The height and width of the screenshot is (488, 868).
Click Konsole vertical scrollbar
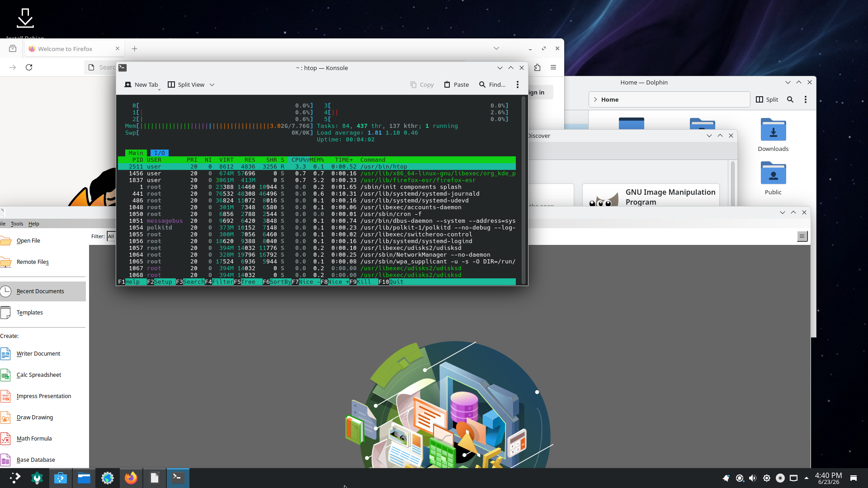pos(524,190)
